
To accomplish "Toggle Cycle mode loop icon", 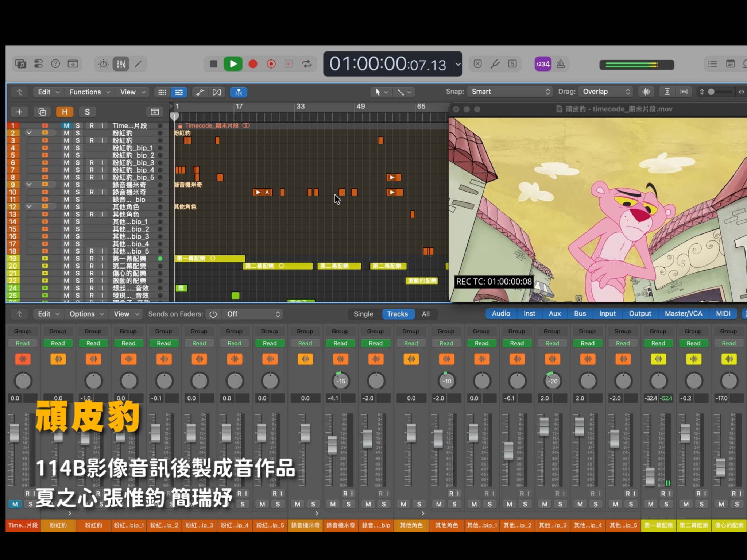I will pyautogui.click(x=307, y=64).
